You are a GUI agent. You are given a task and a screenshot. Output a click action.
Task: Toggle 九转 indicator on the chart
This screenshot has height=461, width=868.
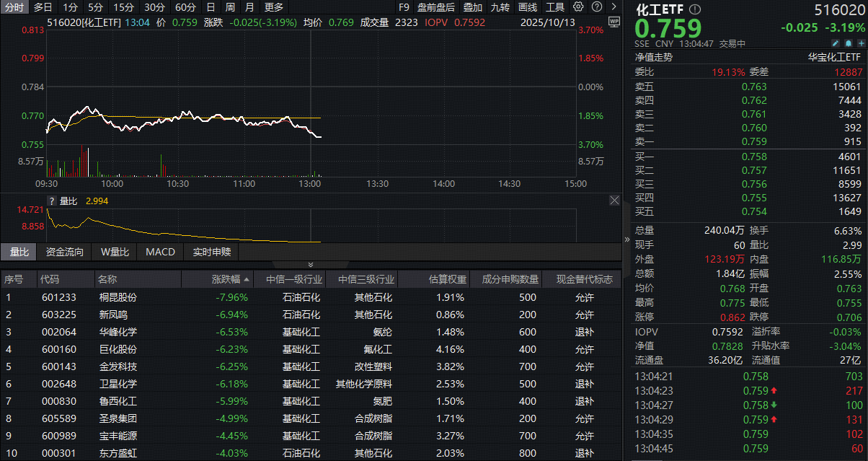click(500, 7)
